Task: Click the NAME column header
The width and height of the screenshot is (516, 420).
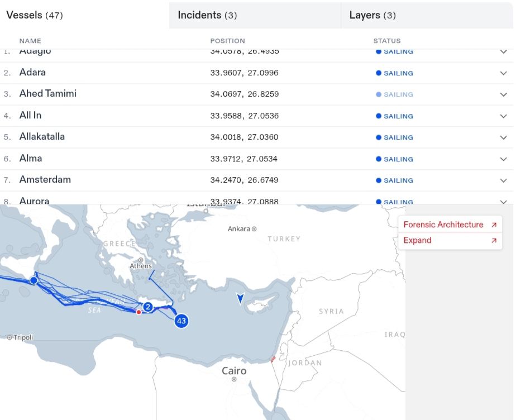Action: (30, 41)
